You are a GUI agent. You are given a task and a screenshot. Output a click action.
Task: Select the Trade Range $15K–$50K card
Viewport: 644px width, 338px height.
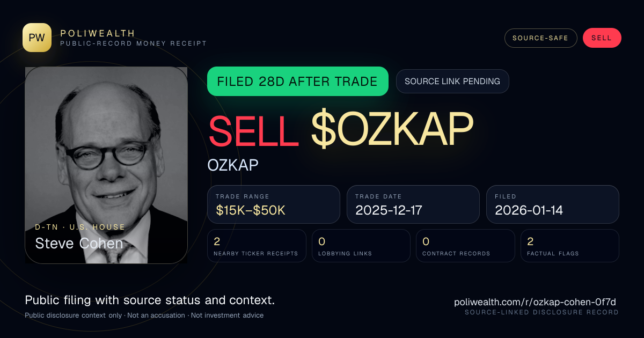point(274,204)
